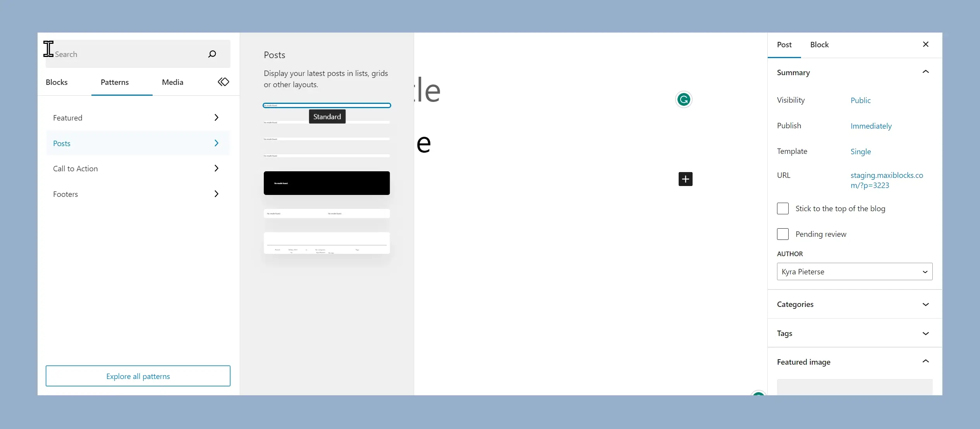Click the staging.maxiblocks.com URL link

pos(887,180)
